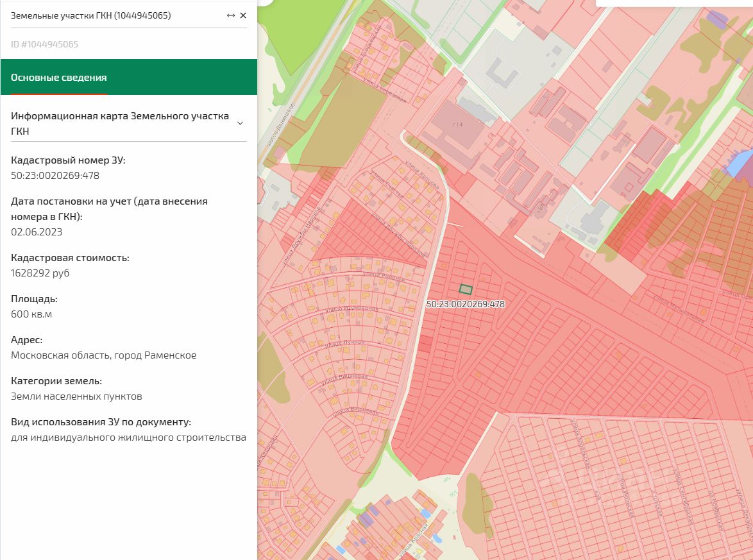This screenshot has height=560, width=753.
Task: Click the green-outlined selected parcel on map
Action: pyautogui.click(x=466, y=290)
